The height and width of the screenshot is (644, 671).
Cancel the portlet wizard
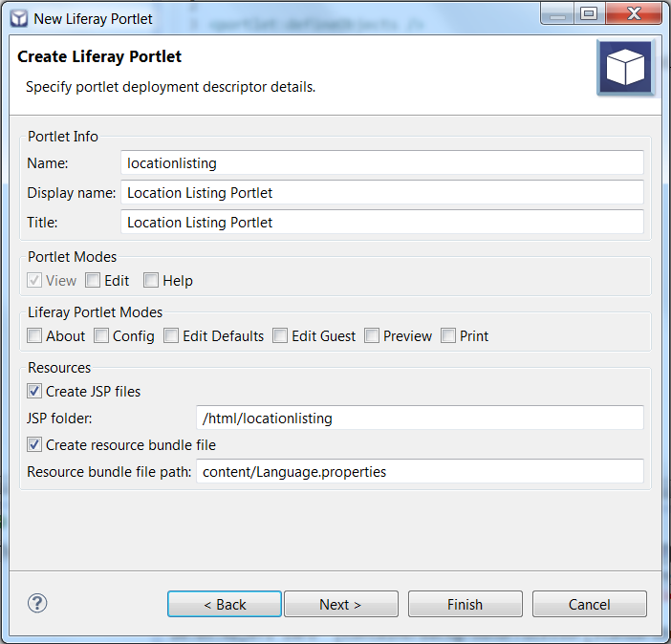(x=589, y=604)
